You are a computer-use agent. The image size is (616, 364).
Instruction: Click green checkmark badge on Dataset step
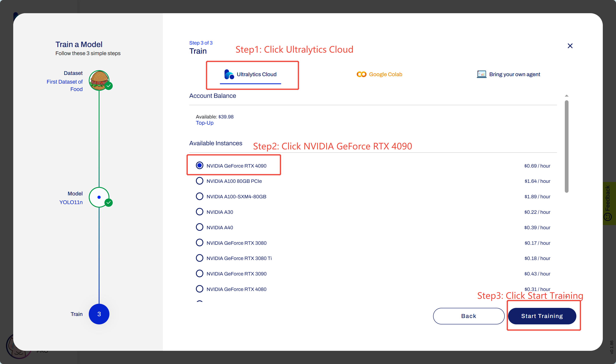point(109,86)
